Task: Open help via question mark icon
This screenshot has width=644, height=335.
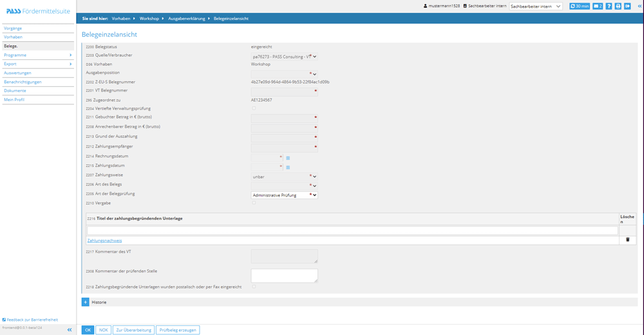Action: [609, 6]
